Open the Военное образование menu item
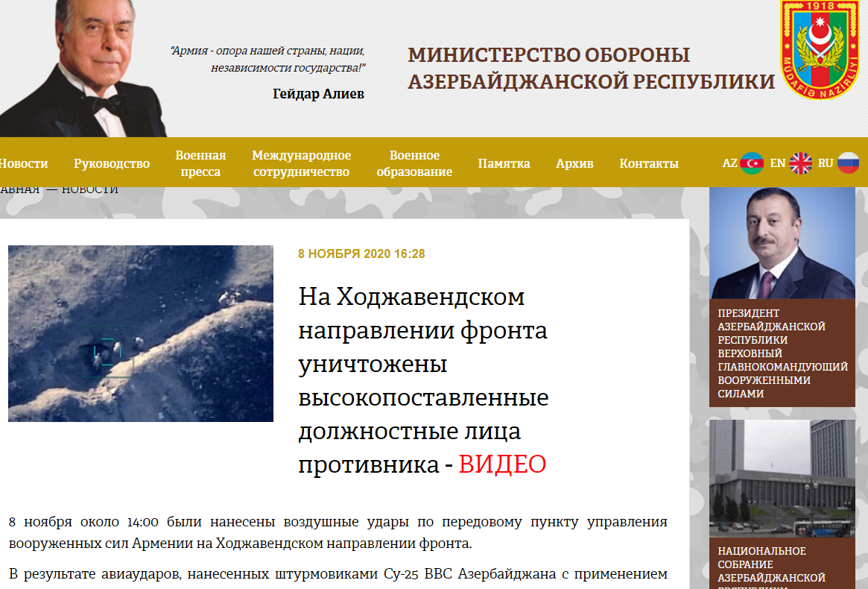Screen dimensions: 868x589 414,163
